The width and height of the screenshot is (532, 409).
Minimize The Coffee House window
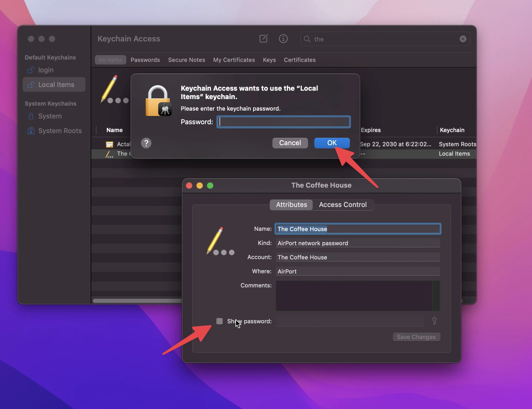pos(200,186)
